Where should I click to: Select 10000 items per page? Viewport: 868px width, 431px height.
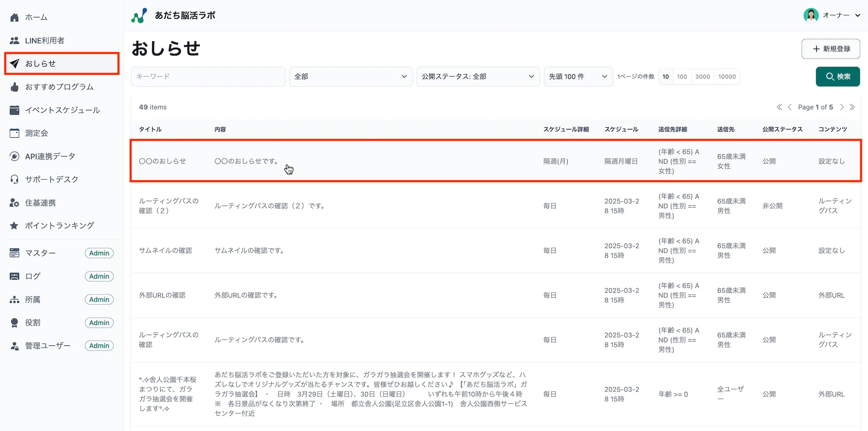[727, 76]
